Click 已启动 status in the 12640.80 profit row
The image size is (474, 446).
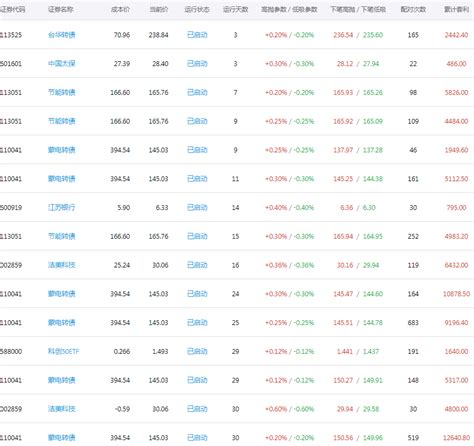click(197, 438)
